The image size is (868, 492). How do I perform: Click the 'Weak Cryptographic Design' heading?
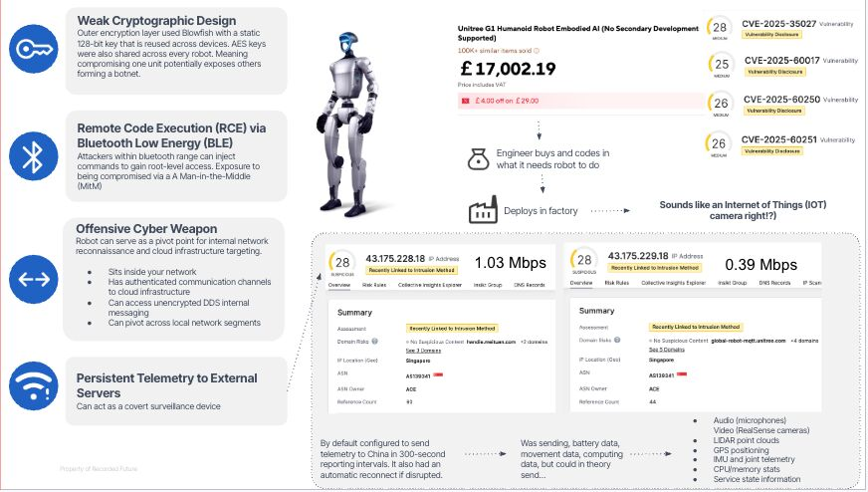pyautogui.click(x=156, y=21)
